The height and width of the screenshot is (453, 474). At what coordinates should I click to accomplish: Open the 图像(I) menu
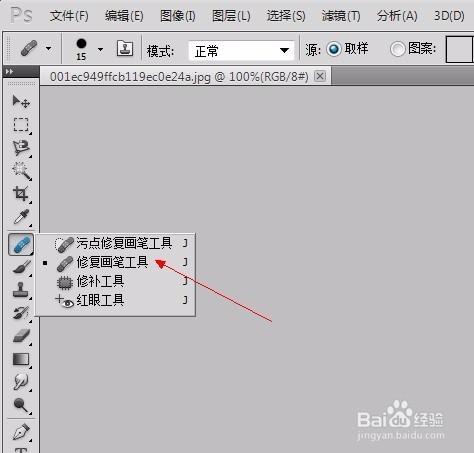pos(178,16)
